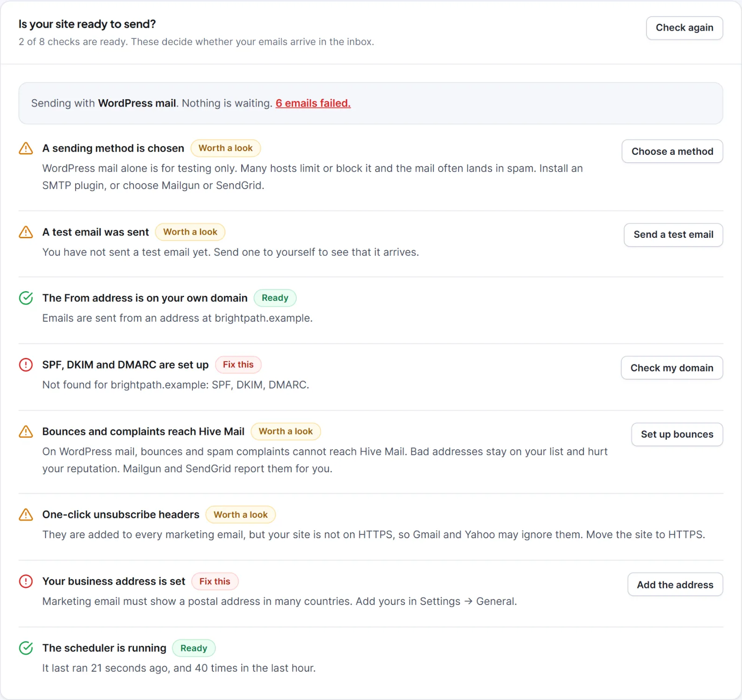Click the Check again button
Screen dimensions: 742x700
(x=684, y=28)
